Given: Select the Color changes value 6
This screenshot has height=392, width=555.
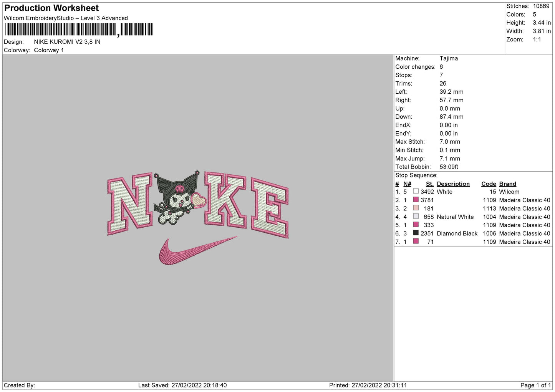Looking at the screenshot, I should click(441, 67).
